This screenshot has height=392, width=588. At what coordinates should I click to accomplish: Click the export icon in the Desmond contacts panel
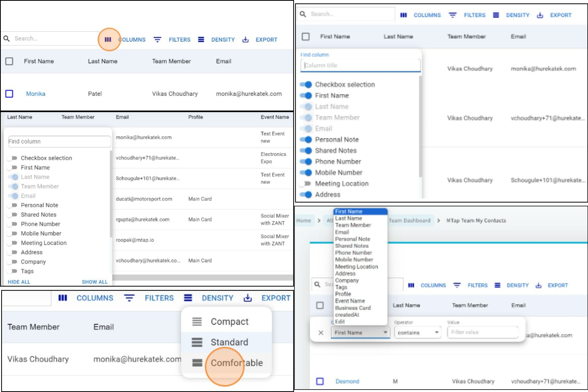coord(538,285)
